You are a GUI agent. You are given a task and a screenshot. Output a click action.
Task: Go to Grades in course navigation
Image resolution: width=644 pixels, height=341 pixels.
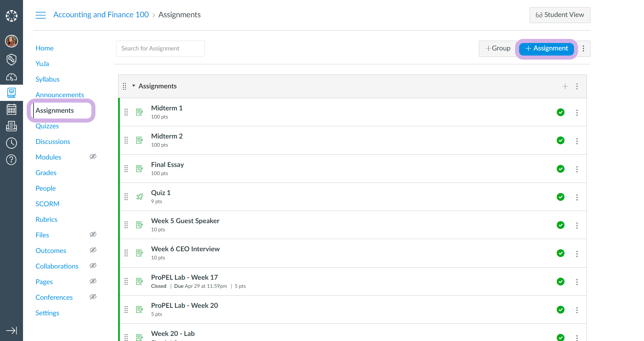point(46,173)
